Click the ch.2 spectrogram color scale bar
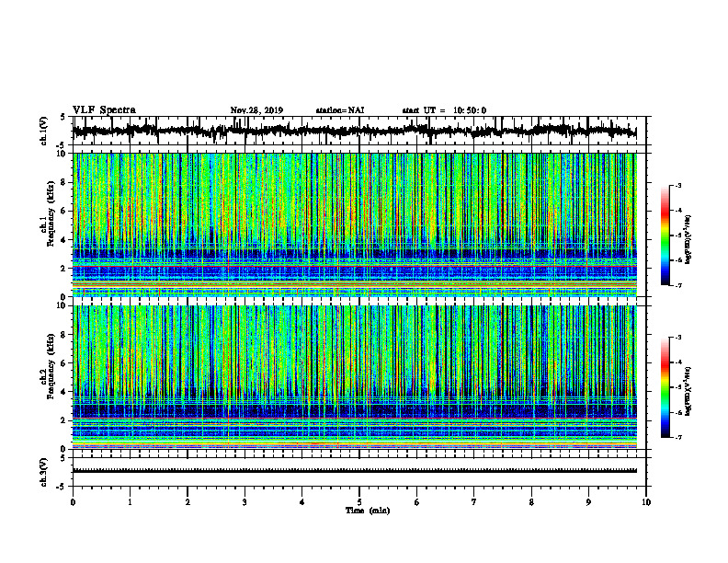 665,387
